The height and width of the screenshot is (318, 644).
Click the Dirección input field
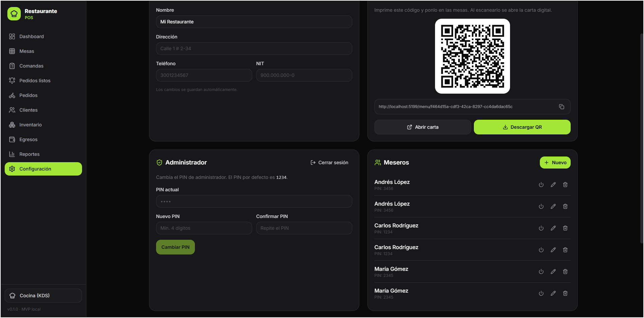[x=254, y=48]
